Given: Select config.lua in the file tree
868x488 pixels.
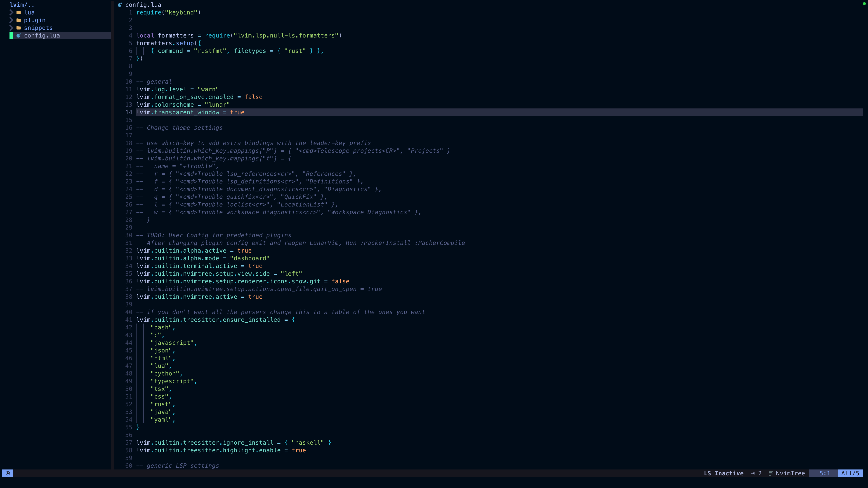Looking at the screenshot, I should (x=60, y=35).
